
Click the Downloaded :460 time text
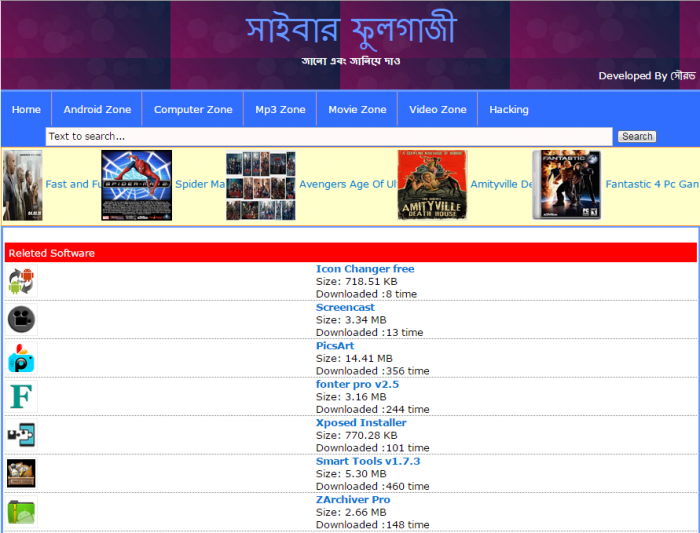[372, 486]
